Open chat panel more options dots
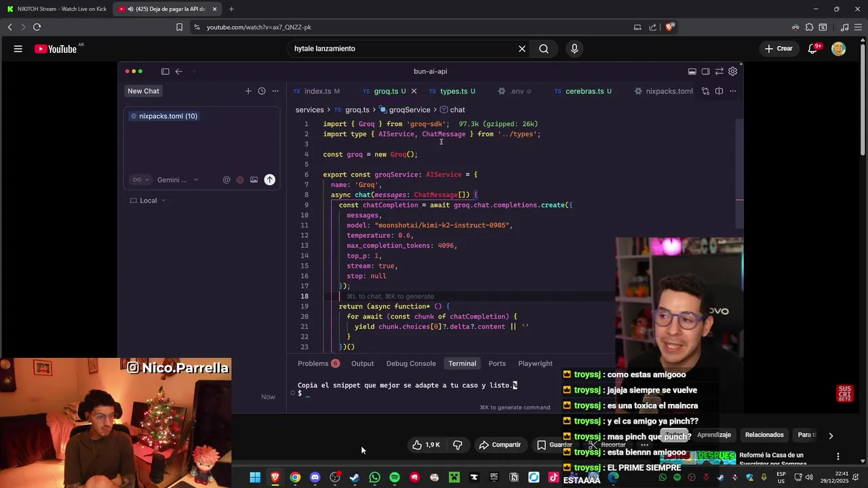The width and height of the screenshot is (868, 488). coord(275,91)
